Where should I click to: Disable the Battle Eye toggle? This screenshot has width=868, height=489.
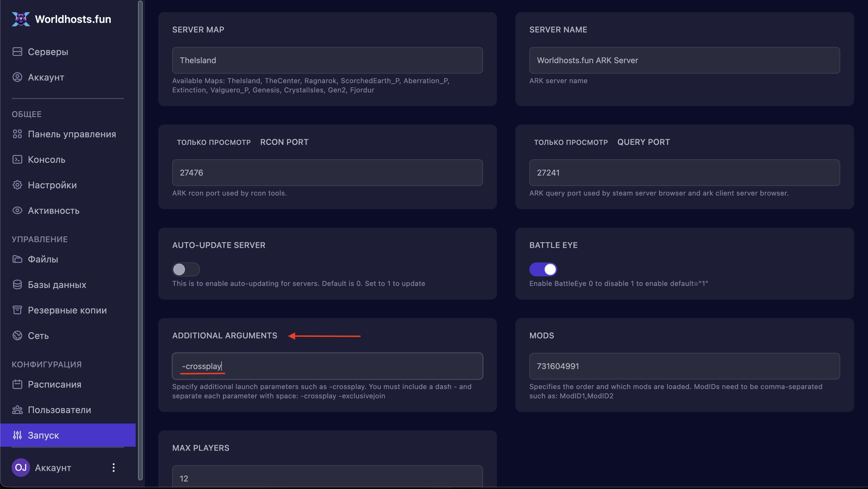click(x=543, y=269)
